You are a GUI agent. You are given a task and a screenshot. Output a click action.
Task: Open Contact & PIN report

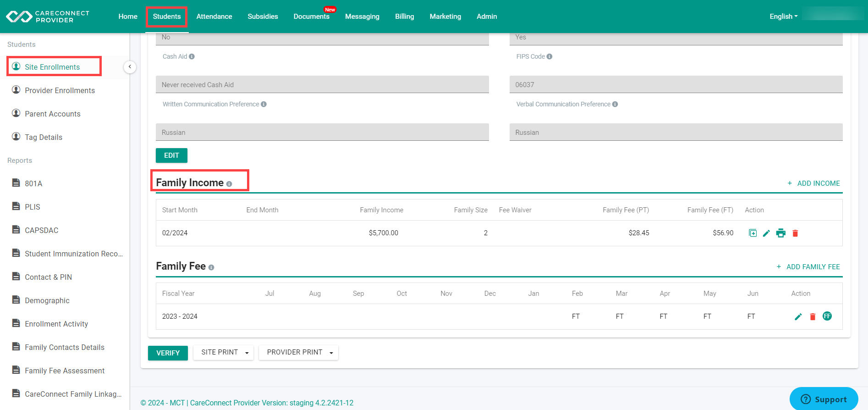pyautogui.click(x=48, y=277)
